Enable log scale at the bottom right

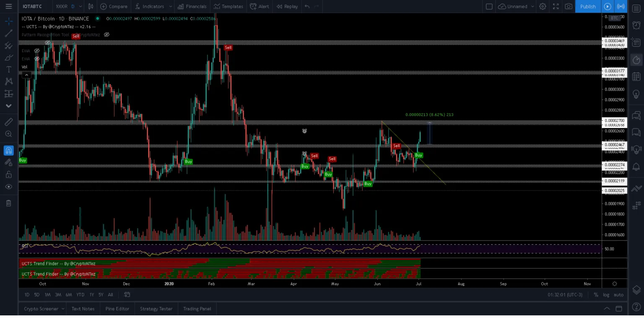[606, 294]
